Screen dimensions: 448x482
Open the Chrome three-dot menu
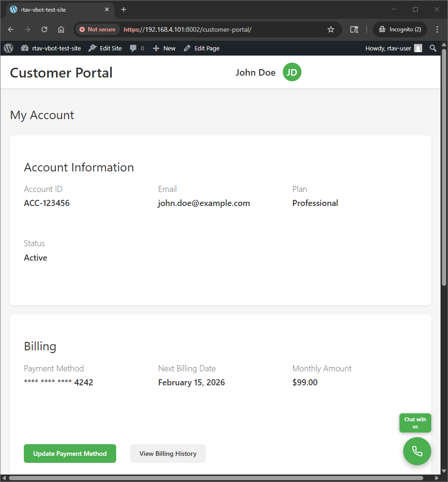pos(437,29)
